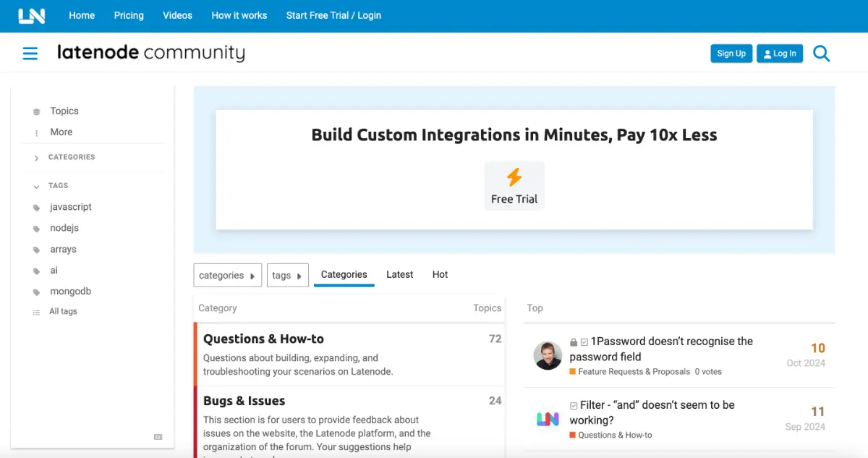
Task: Click the orange swatch beside Feature Requests & Proposals
Action: [x=572, y=371]
